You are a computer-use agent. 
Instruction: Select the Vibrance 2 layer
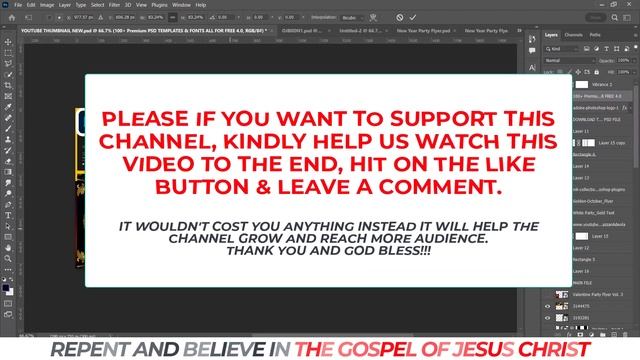pos(602,84)
